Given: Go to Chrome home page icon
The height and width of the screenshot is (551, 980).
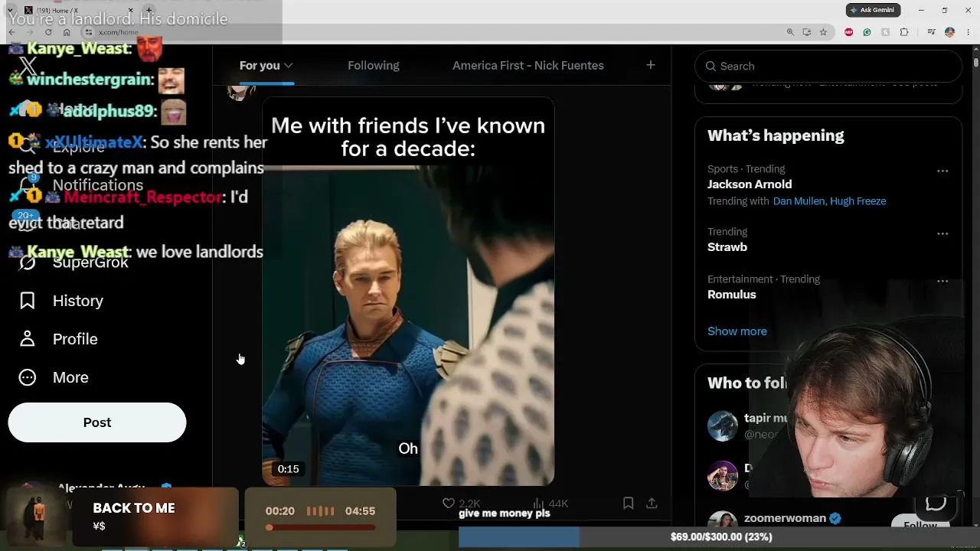Looking at the screenshot, I should [x=67, y=32].
